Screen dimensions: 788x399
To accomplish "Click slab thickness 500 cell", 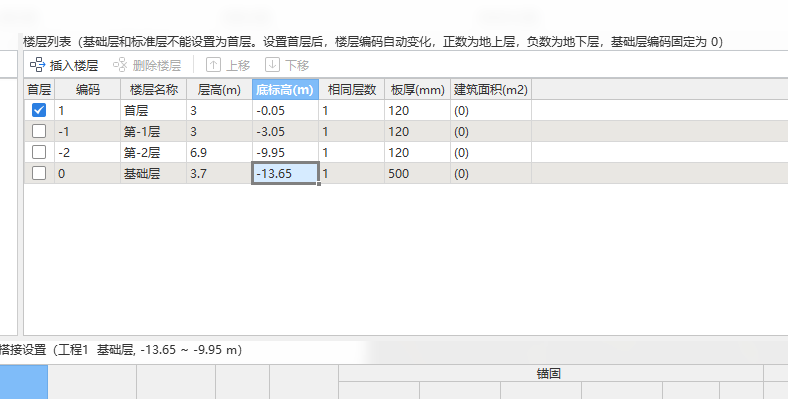I will pyautogui.click(x=417, y=174).
